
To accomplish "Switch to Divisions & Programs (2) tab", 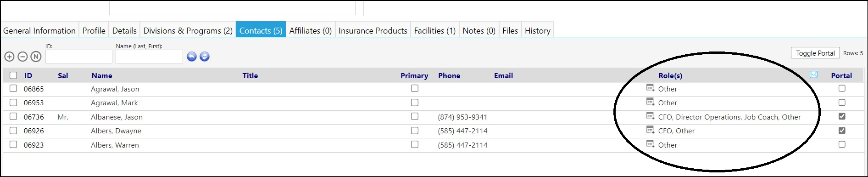I will [188, 30].
